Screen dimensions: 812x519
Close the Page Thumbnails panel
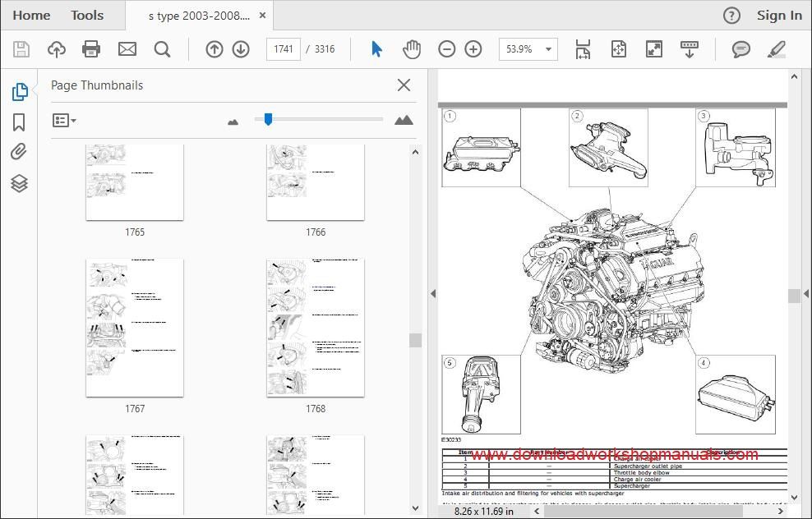click(x=404, y=85)
